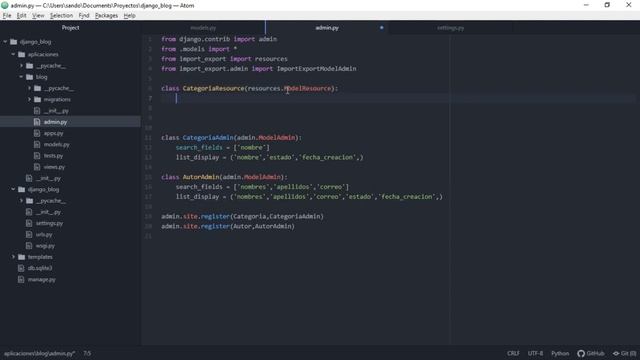Click the file icon next to manage.py
The width and height of the screenshot is (640, 360).
[21, 280]
